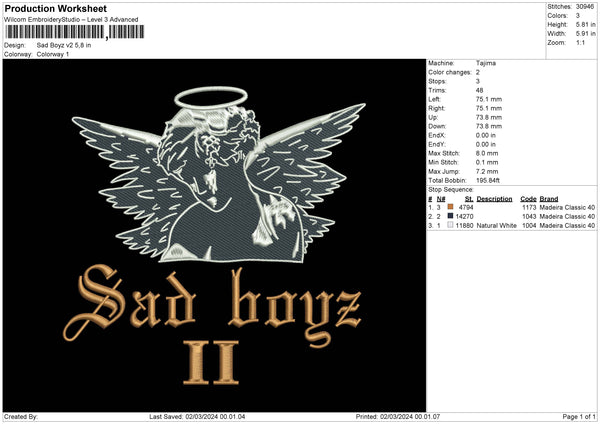
Task: Click the 'N#' column header
Action: (x=441, y=199)
